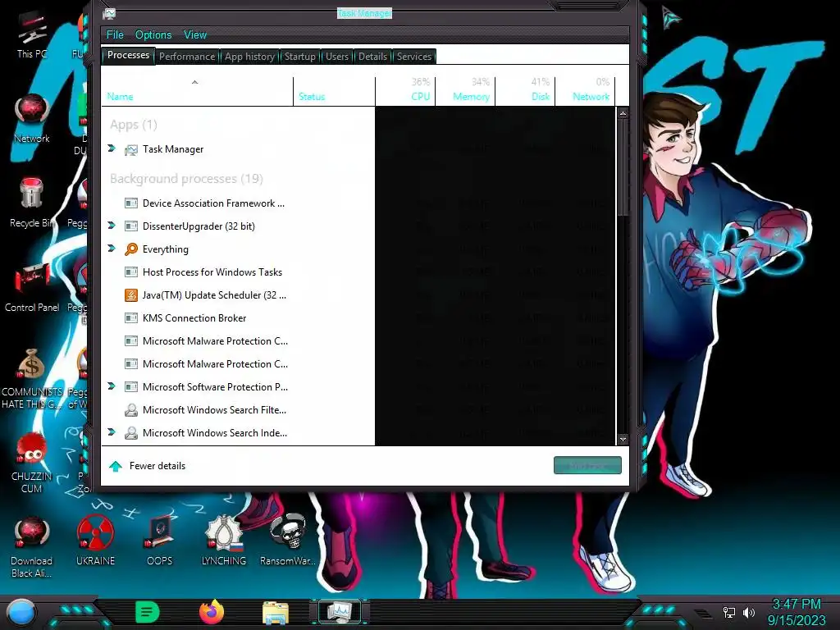The image size is (840, 630).
Task: Switch to the Users tab
Action: point(337,57)
